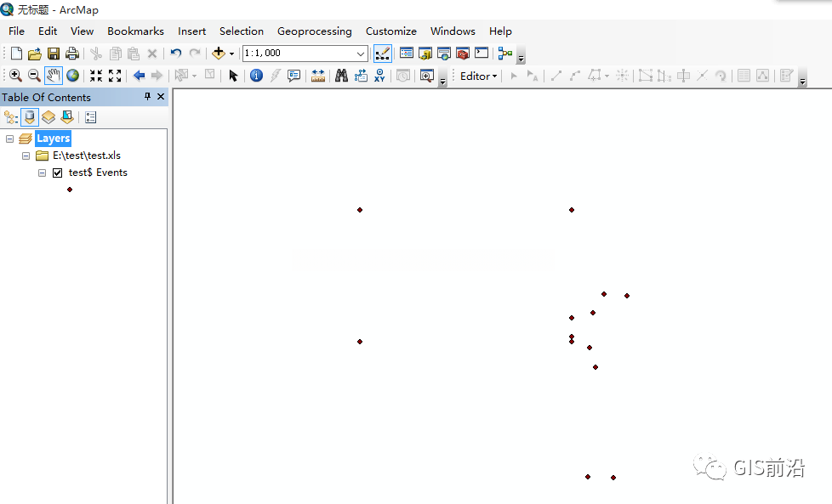Select the test$ Events layer name
This screenshot has width=832, height=504.
click(98, 173)
